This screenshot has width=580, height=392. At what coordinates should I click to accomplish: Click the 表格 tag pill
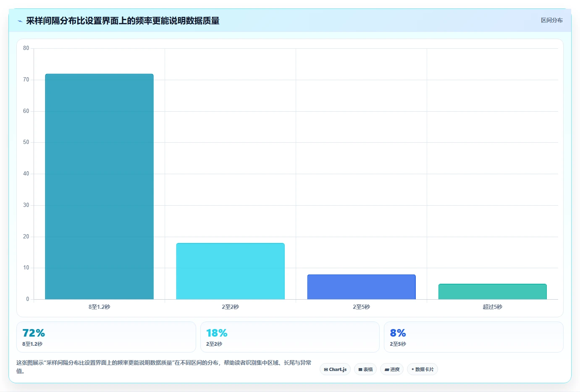(365, 369)
